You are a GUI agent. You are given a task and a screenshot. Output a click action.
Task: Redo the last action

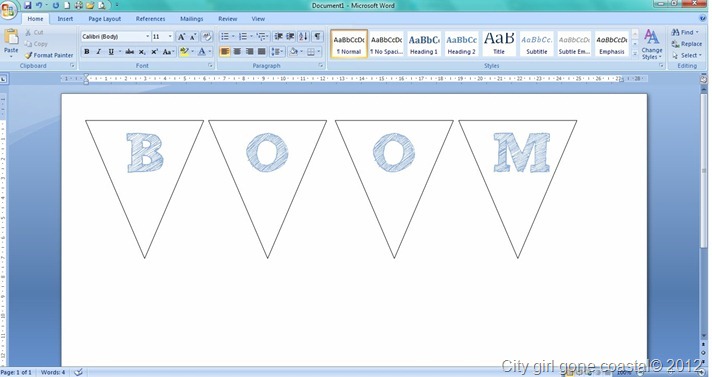tap(55, 5)
